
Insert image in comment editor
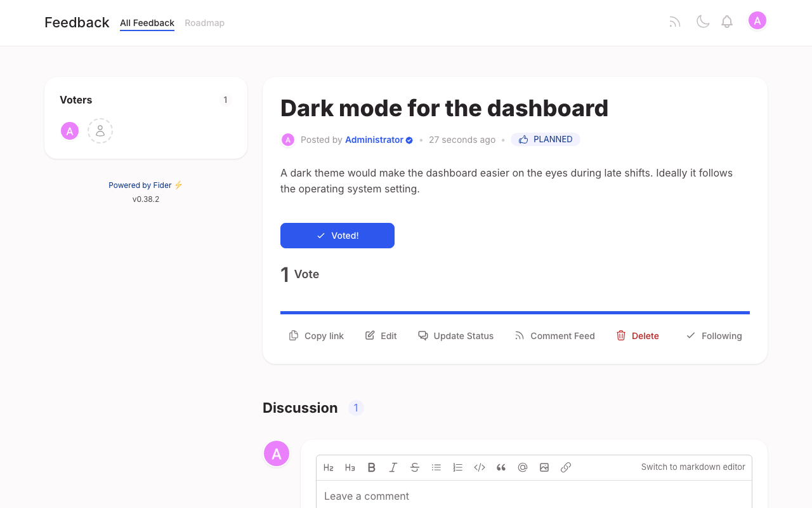(x=544, y=467)
